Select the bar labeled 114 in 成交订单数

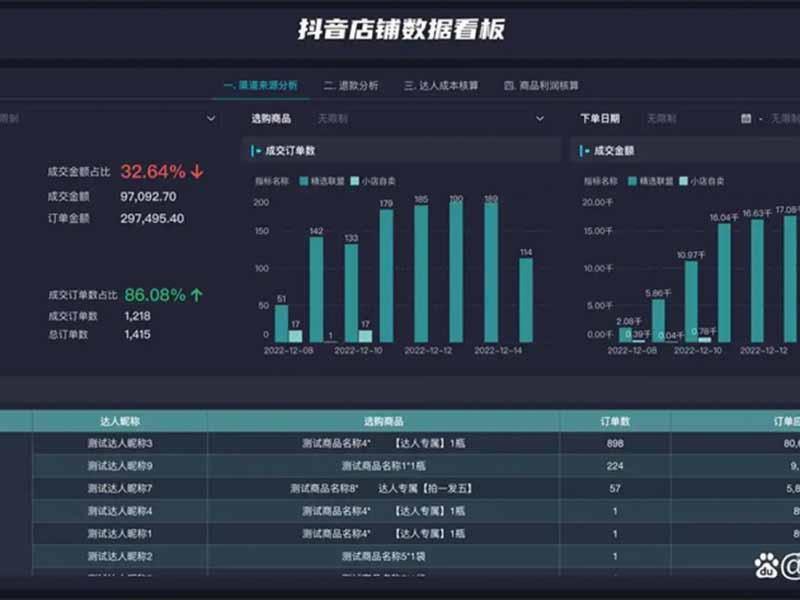pos(526,300)
